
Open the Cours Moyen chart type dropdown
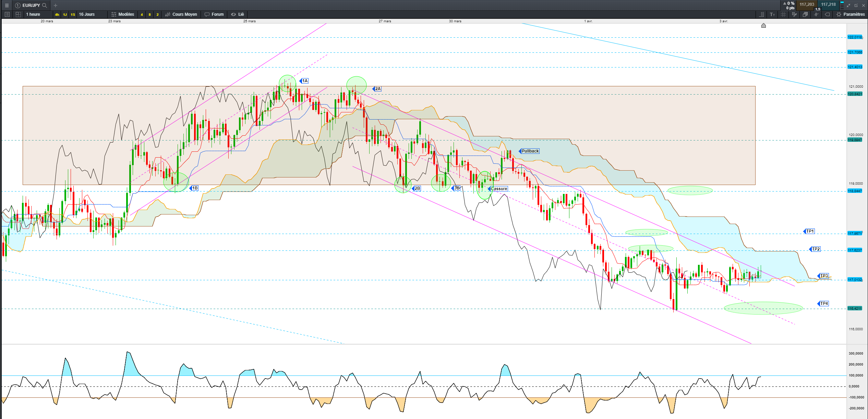[x=181, y=14]
